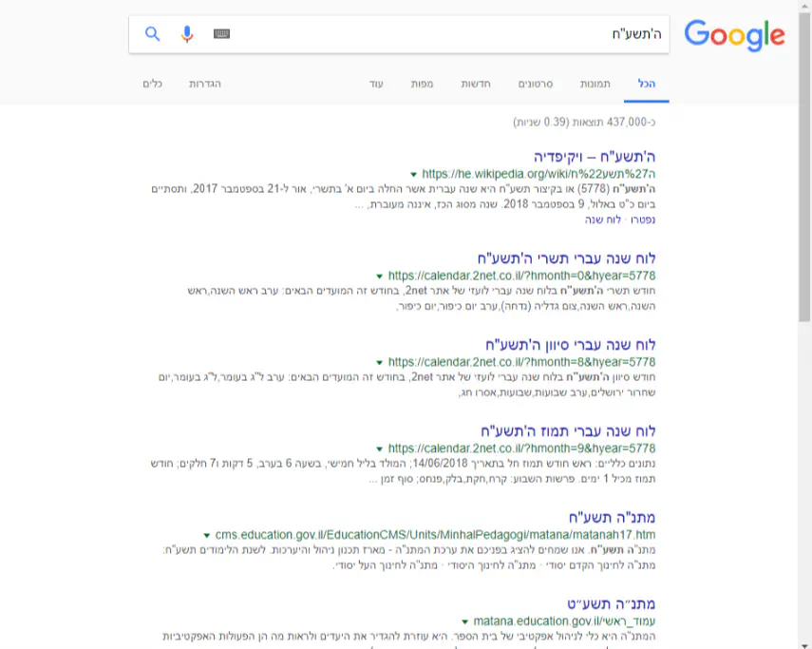This screenshot has height=649, width=812.
Task: Open the on-screen keyboard icon
Action: (x=221, y=34)
